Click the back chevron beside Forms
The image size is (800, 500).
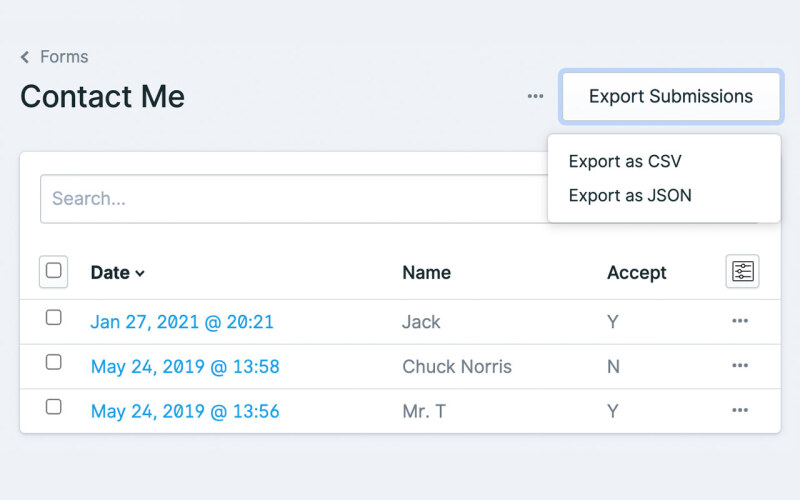coord(25,57)
